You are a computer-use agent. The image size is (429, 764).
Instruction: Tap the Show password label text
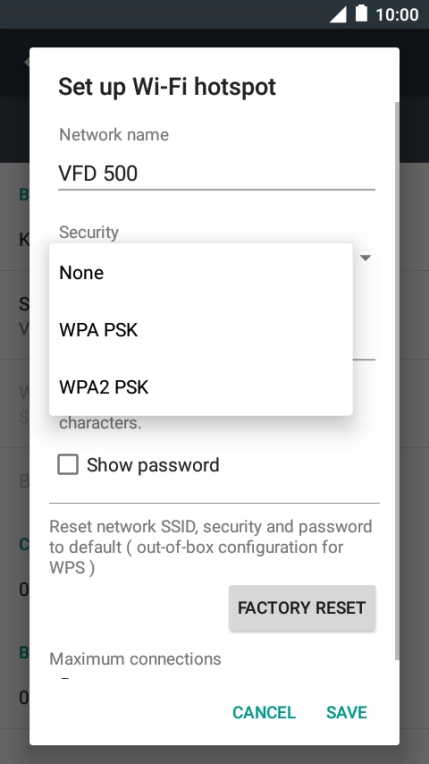[153, 465]
